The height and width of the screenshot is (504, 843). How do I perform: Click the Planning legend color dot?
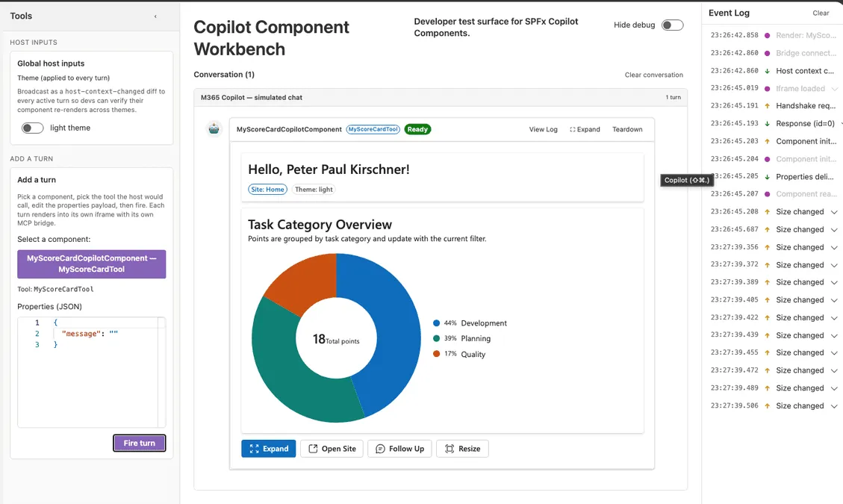pyautogui.click(x=437, y=338)
